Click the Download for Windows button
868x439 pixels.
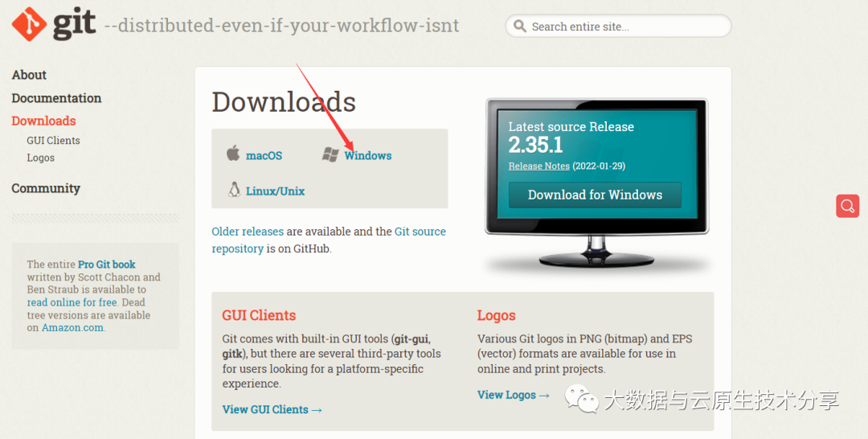tap(595, 195)
